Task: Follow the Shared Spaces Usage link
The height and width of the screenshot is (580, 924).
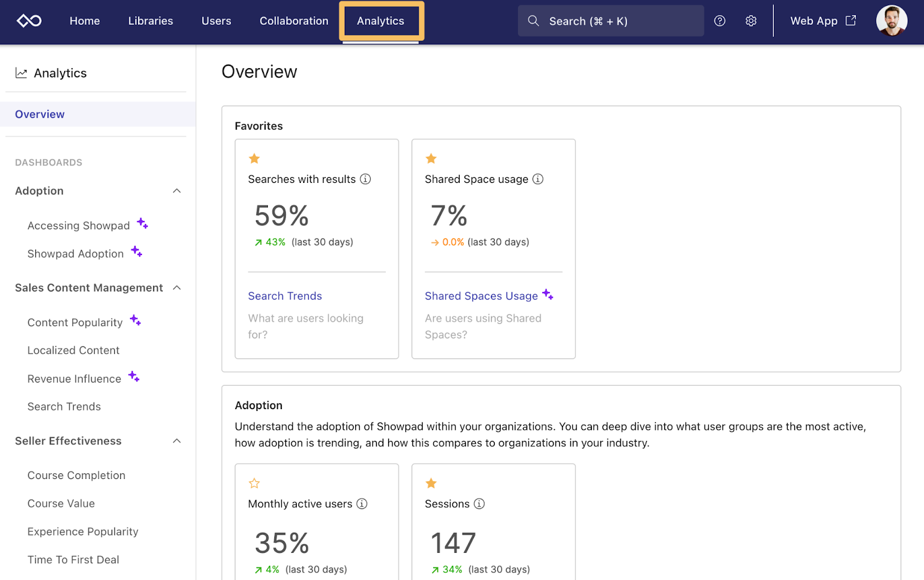Action: point(482,295)
